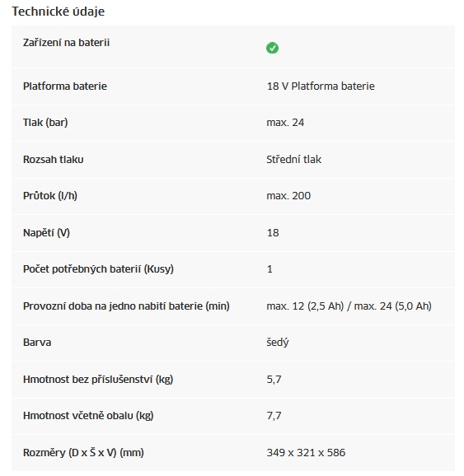Click the Hmotnost včetně obalu (kg) label

pyautogui.click(x=88, y=416)
